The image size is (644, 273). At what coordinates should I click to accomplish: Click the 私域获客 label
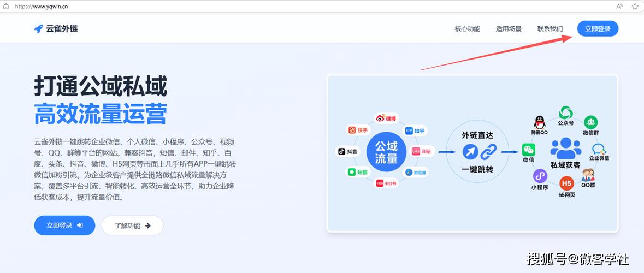click(565, 165)
